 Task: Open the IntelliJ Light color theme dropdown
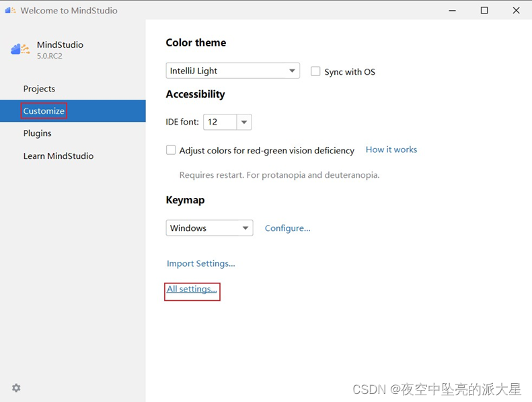(x=233, y=71)
